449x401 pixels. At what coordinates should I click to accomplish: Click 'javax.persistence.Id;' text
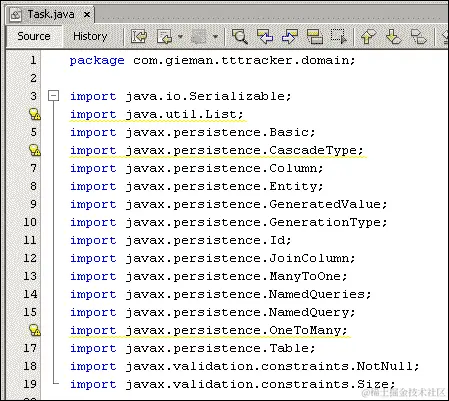coord(208,240)
